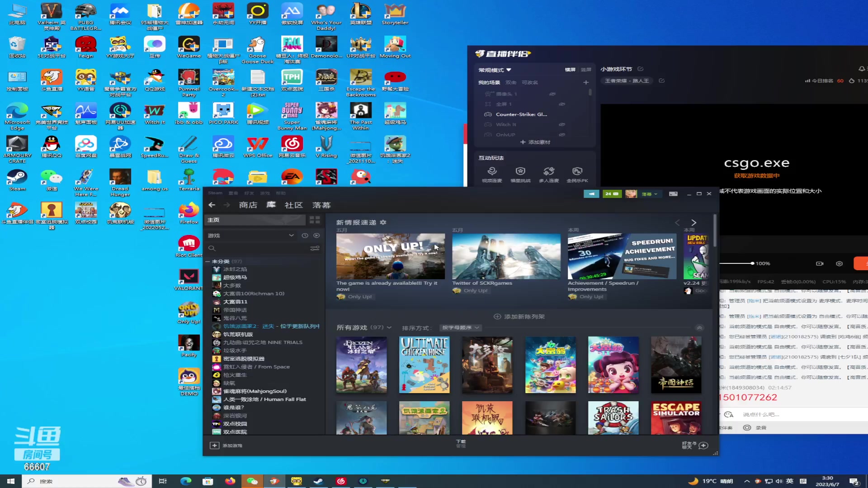Screen dimensions: 868x488
Task: Add a new scene with plus icon
Action: (586, 82)
